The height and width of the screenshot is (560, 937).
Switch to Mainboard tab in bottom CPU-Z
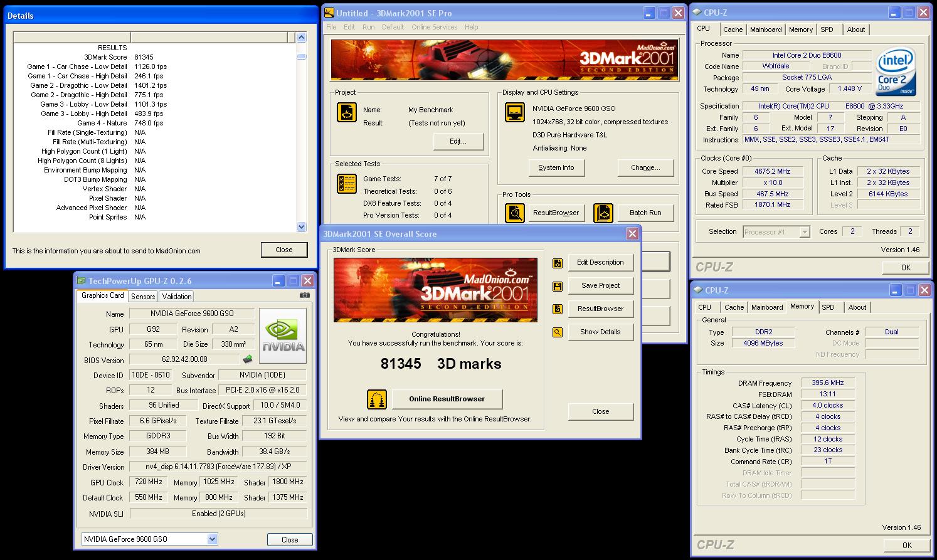point(767,307)
